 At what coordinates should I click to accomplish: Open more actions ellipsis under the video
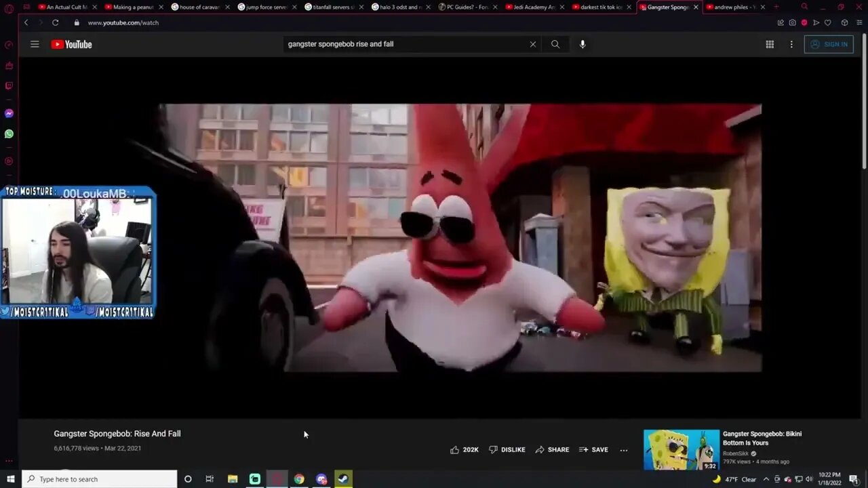coord(624,449)
